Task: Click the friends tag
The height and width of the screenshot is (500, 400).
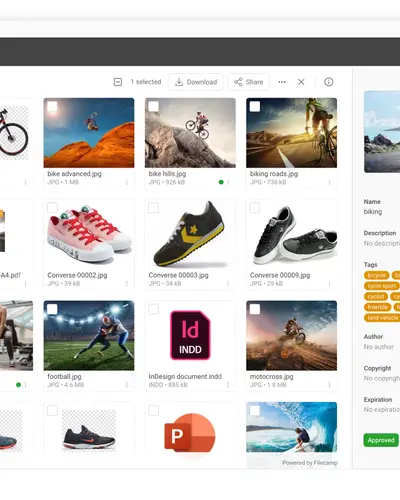Action: (x=377, y=307)
